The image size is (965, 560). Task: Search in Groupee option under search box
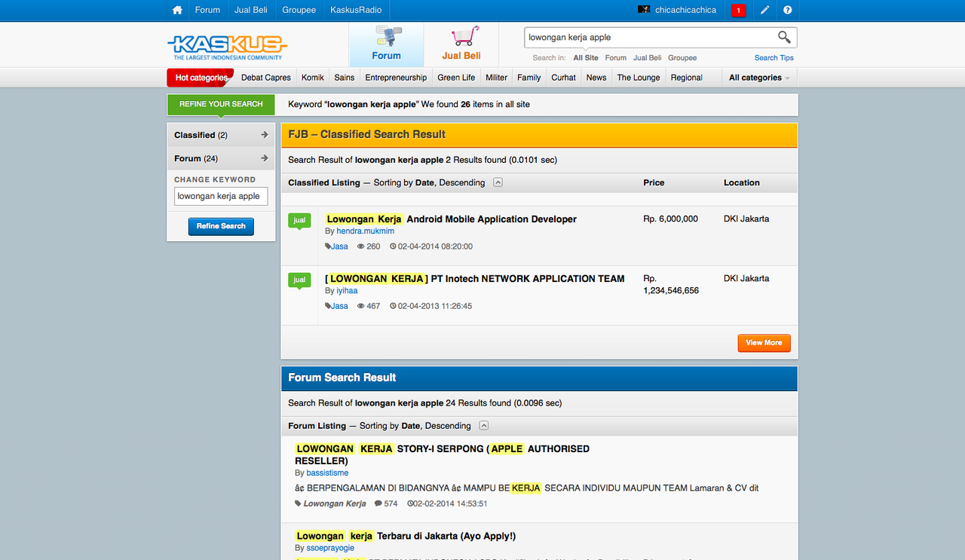pyautogui.click(x=682, y=58)
